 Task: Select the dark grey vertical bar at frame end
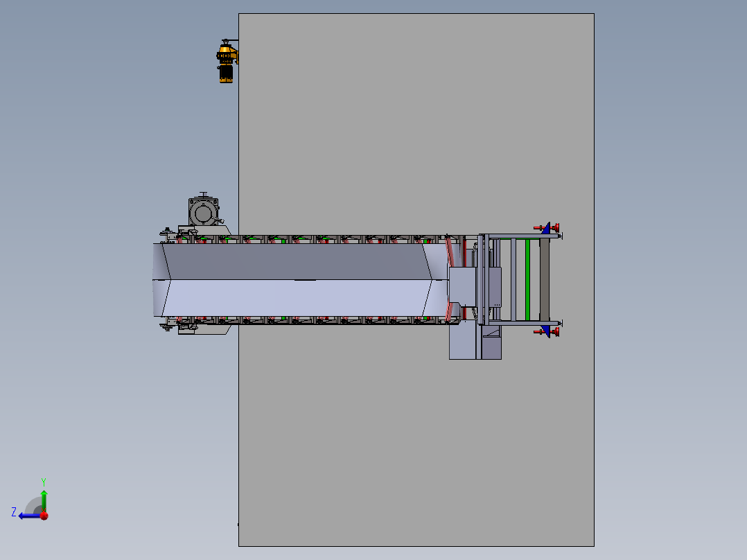pos(545,280)
